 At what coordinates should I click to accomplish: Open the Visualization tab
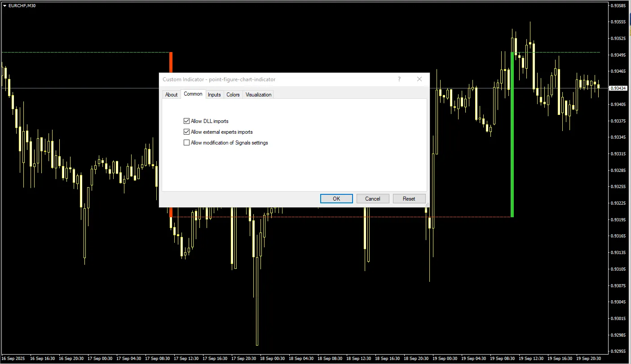(x=258, y=95)
